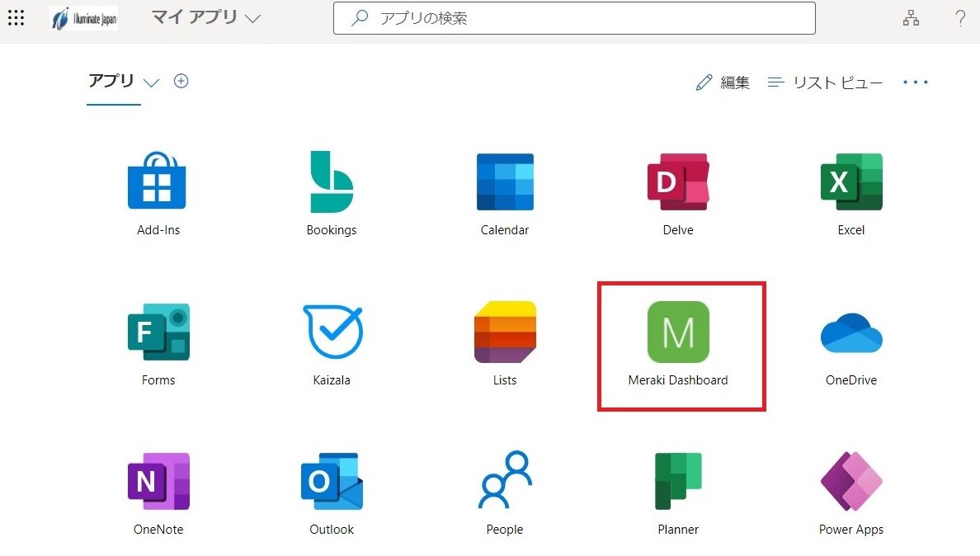Click the org chart icon in the header
Screen dimensions: 980x556
911,17
